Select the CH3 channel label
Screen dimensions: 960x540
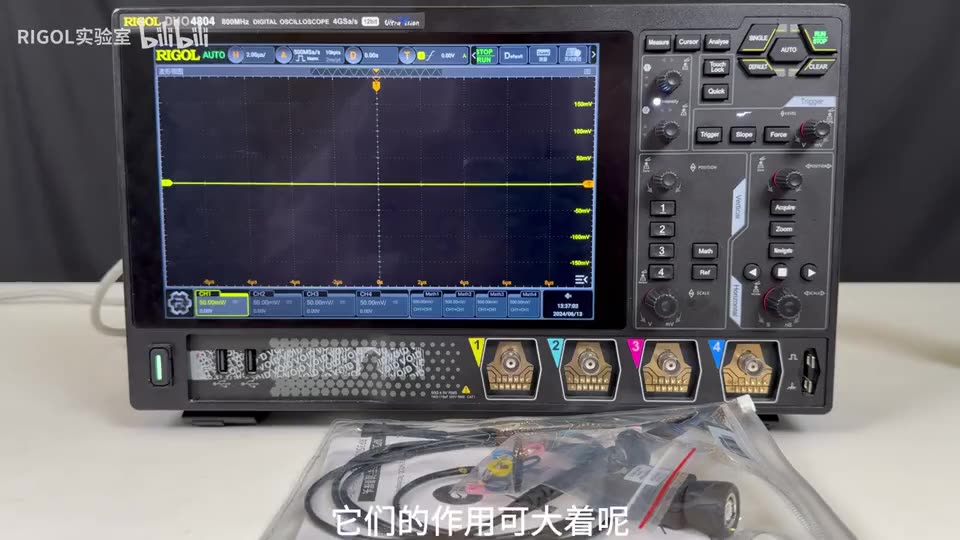click(312, 294)
